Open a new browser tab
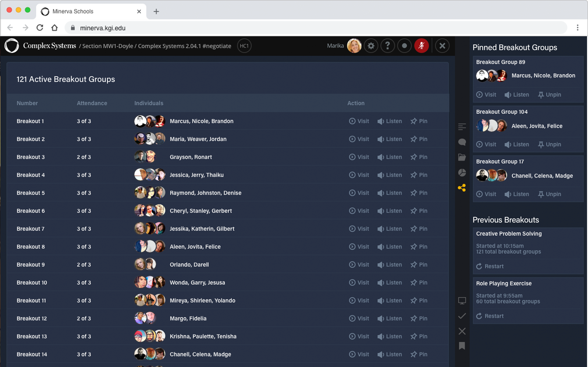Image resolution: width=588 pixels, height=367 pixels. [156, 11]
